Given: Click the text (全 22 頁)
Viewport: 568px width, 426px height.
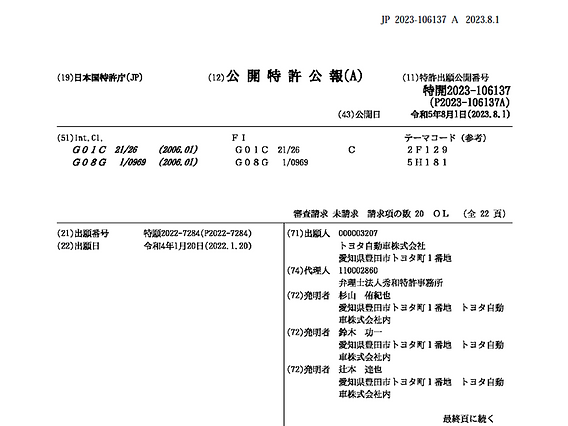Looking at the screenshot, I should click(484, 214).
